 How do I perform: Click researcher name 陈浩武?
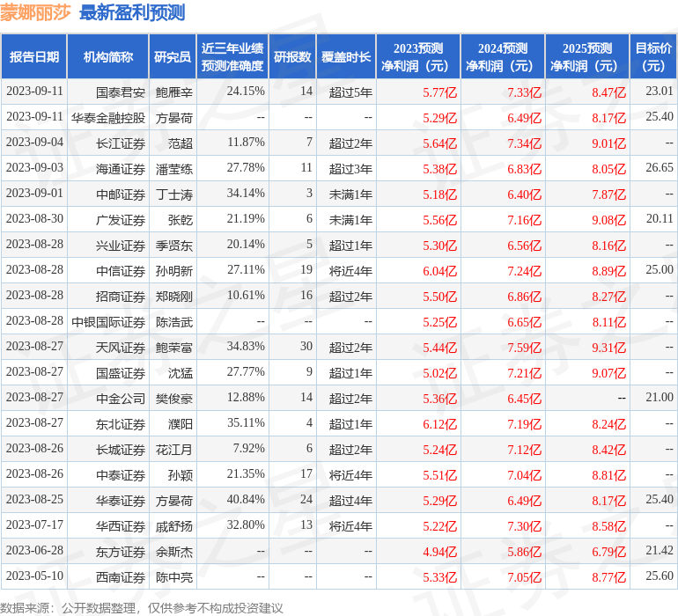pos(174,321)
